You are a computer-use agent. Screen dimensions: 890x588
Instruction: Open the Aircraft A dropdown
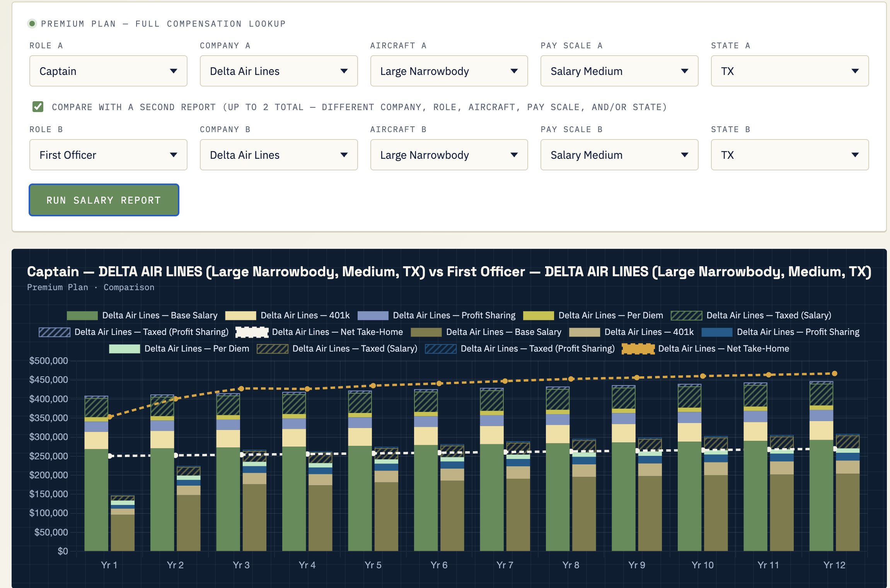coord(449,71)
